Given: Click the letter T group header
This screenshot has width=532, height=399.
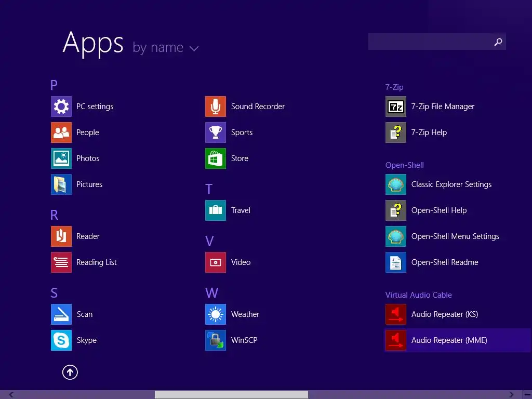Looking at the screenshot, I should pyautogui.click(x=209, y=189).
